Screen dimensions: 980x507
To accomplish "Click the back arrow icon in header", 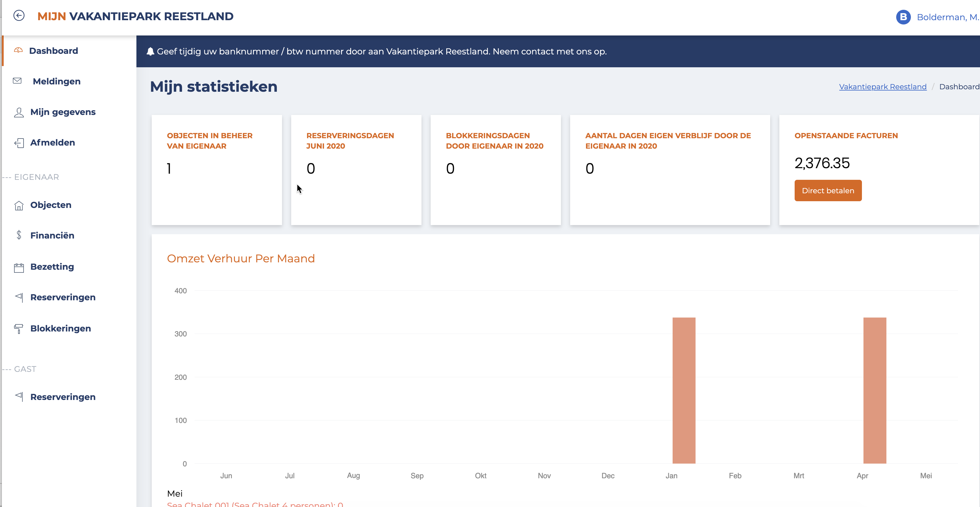I will (19, 16).
